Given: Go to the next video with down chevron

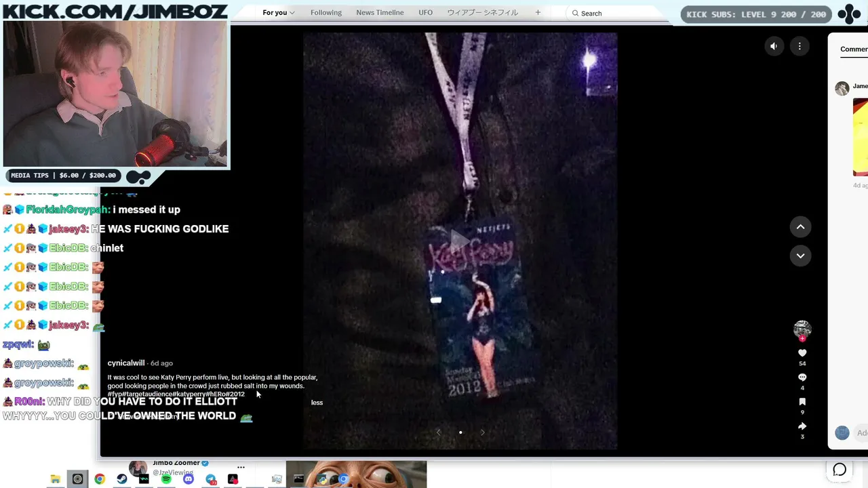Looking at the screenshot, I should [800, 256].
